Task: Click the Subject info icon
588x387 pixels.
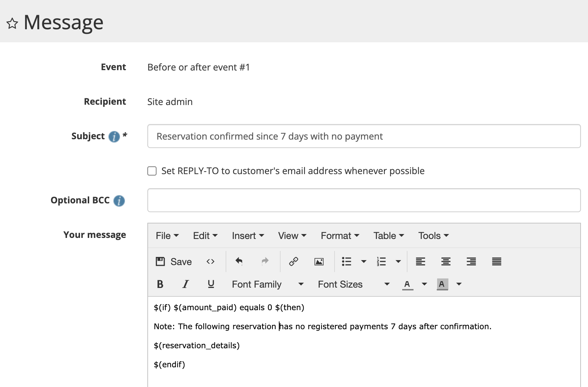Action: 114,136
